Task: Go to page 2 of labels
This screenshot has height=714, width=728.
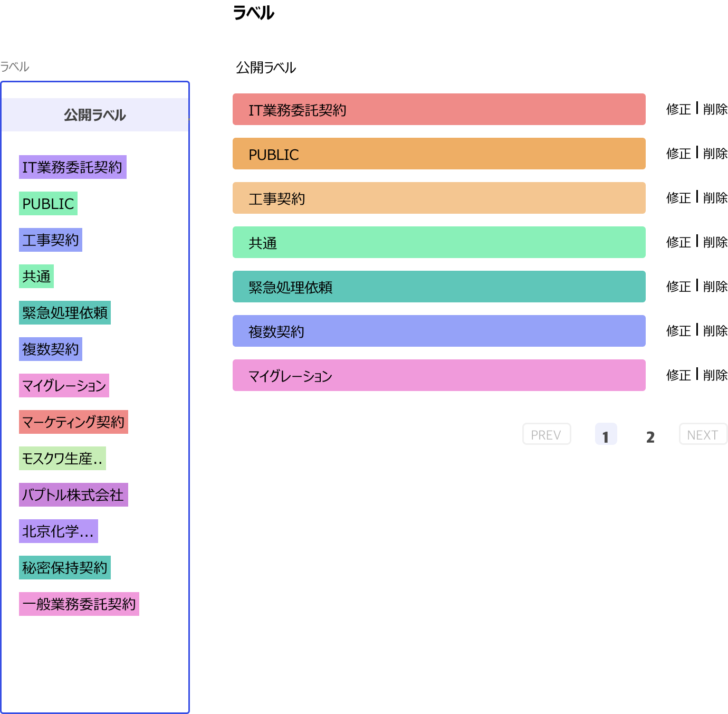Action: point(650,436)
